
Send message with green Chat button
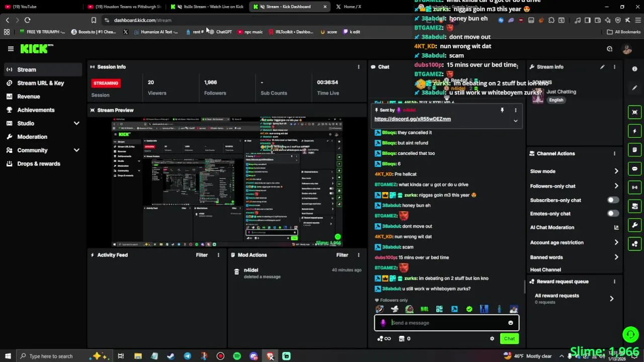(509, 339)
